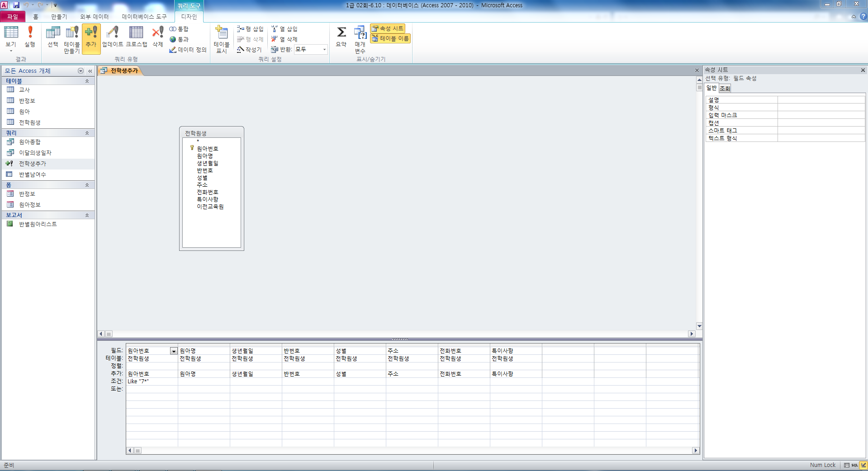The height and width of the screenshot is (471, 868).
Task: Switch to the 조회 tab in property sheet
Action: (725, 88)
